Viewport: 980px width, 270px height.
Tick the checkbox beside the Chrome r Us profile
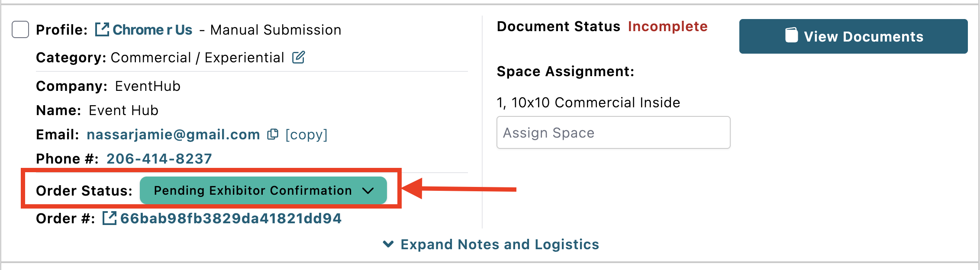point(20,30)
